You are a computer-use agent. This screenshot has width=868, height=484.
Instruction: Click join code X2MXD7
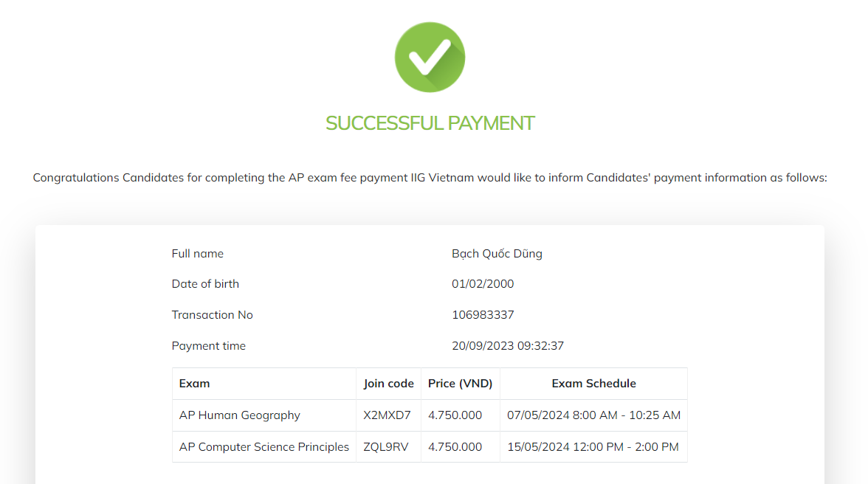coord(387,415)
